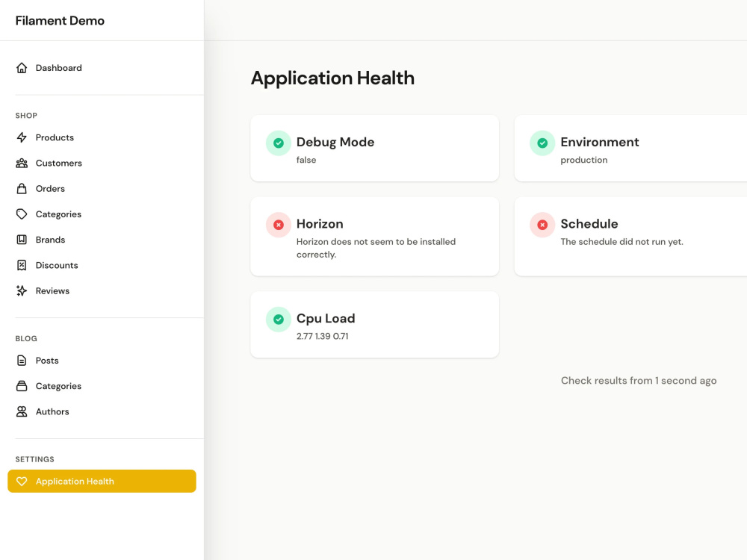
Task: Click the Customers people icon
Action: point(22,164)
